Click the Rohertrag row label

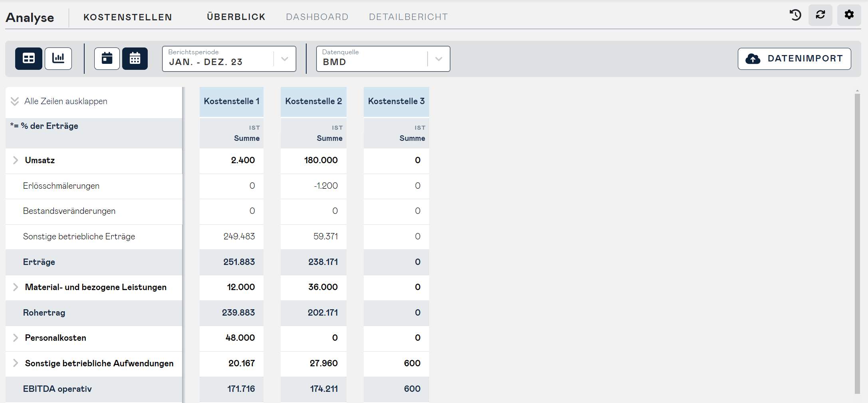click(44, 313)
